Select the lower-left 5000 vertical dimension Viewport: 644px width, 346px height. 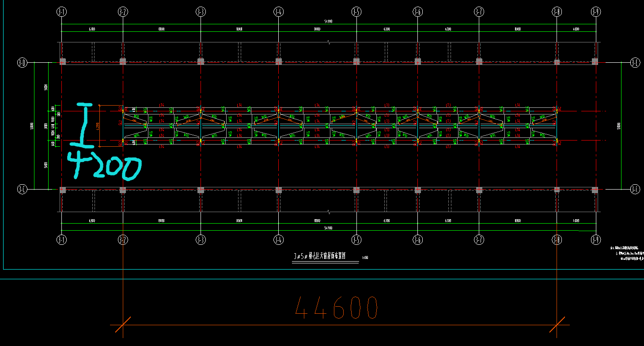[x=46, y=165]
